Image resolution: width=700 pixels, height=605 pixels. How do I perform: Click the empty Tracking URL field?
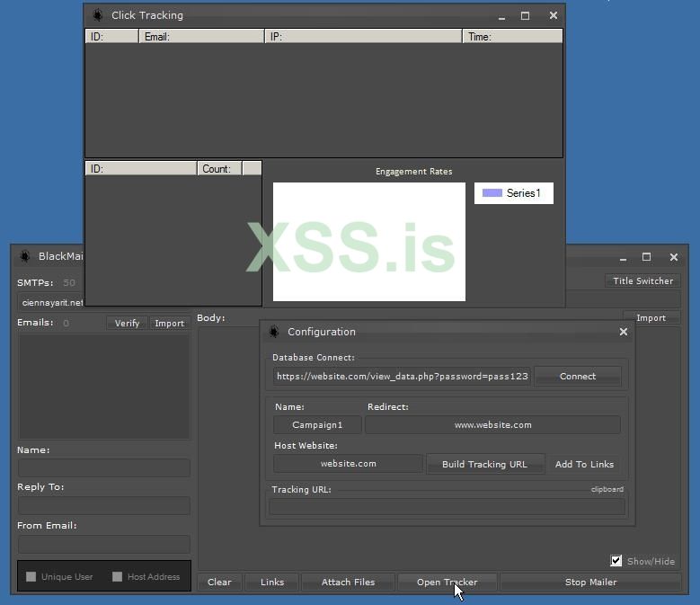coord(447,507)
